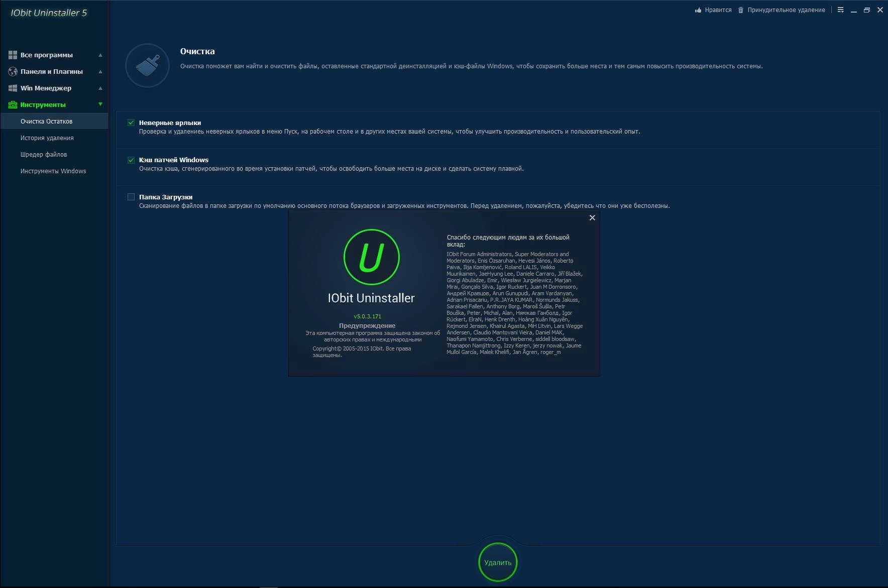Open Инструменты Windows in the sidebar

54,171
